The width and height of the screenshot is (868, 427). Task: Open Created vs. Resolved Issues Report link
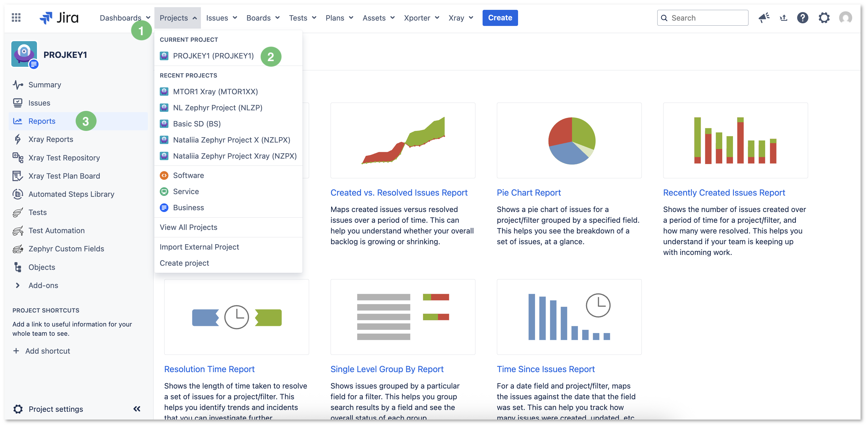click(399, 193)
